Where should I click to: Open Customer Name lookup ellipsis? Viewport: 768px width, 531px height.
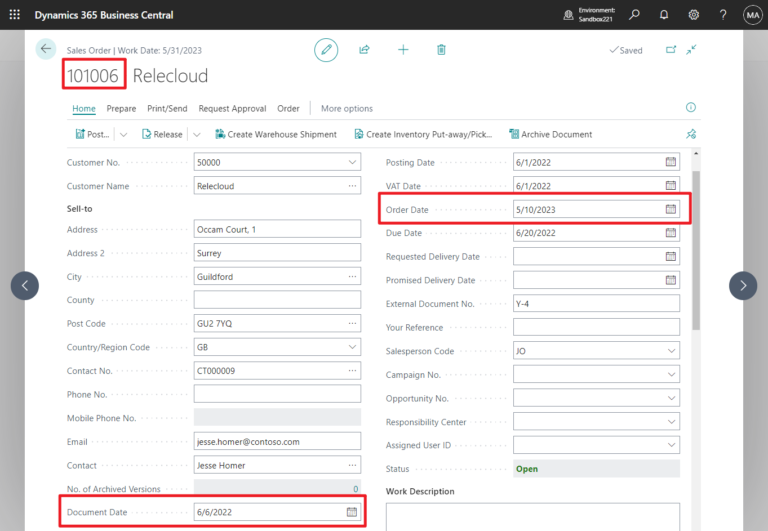[352, 186]
